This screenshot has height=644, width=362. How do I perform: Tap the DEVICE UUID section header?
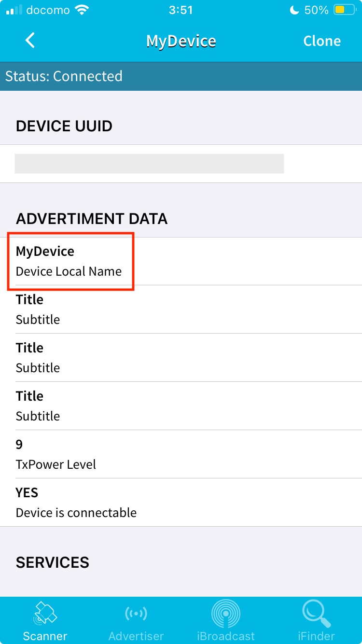(x=64, y=126)
